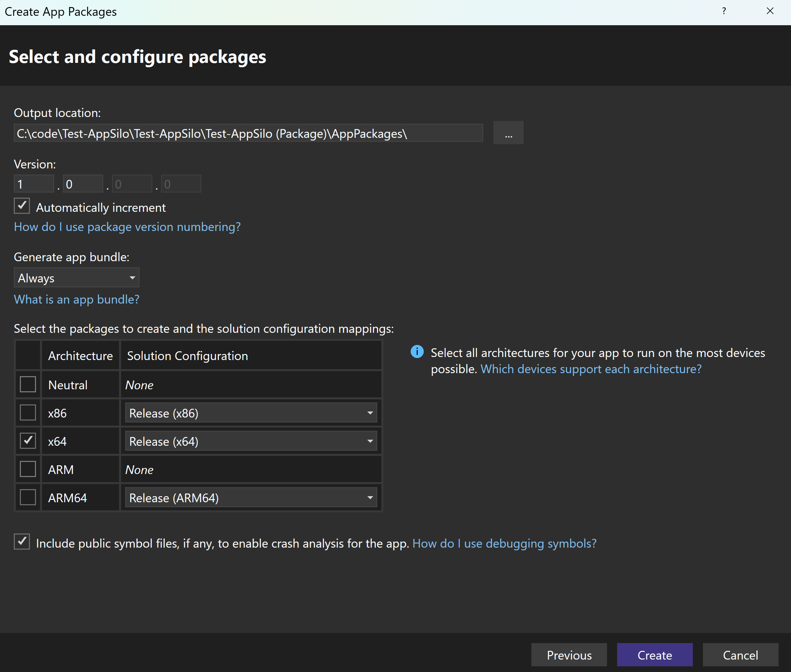Screen dimensions: 791x672
Task: Enable the x86 architecture checkbox
Action: [27, 413]
